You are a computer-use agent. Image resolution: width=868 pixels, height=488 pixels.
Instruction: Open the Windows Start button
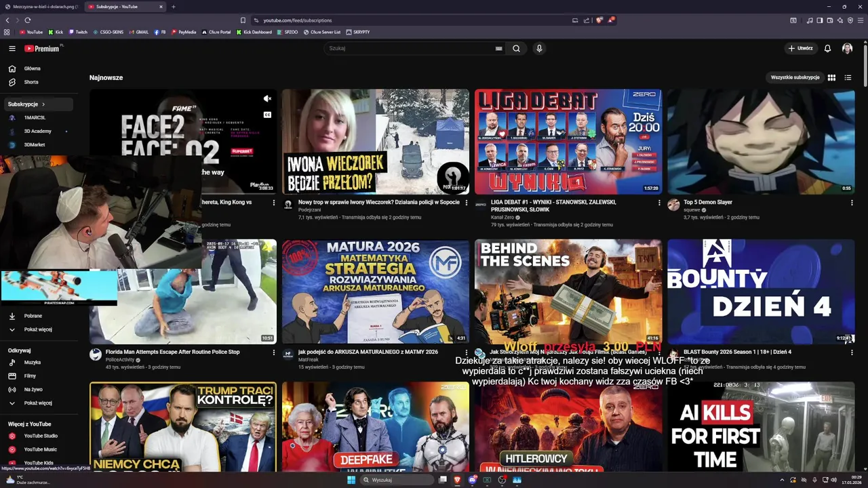[x=351, y=480]
